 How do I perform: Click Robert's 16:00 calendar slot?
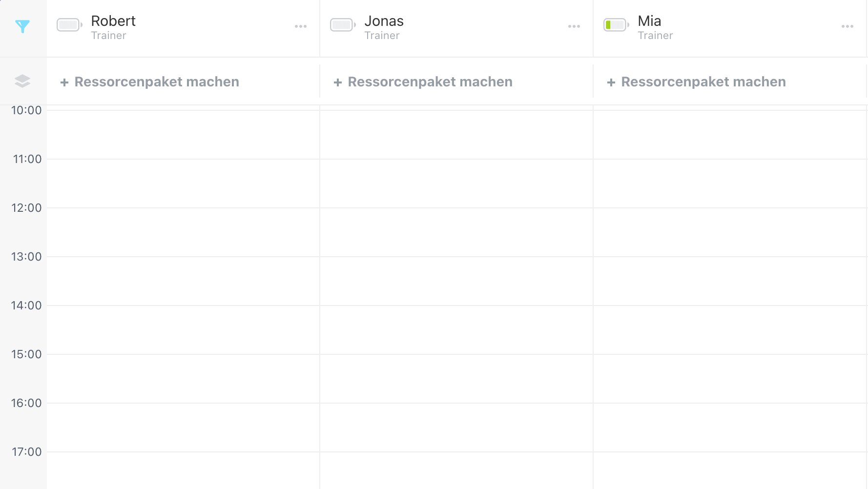[x=183, y=428]
